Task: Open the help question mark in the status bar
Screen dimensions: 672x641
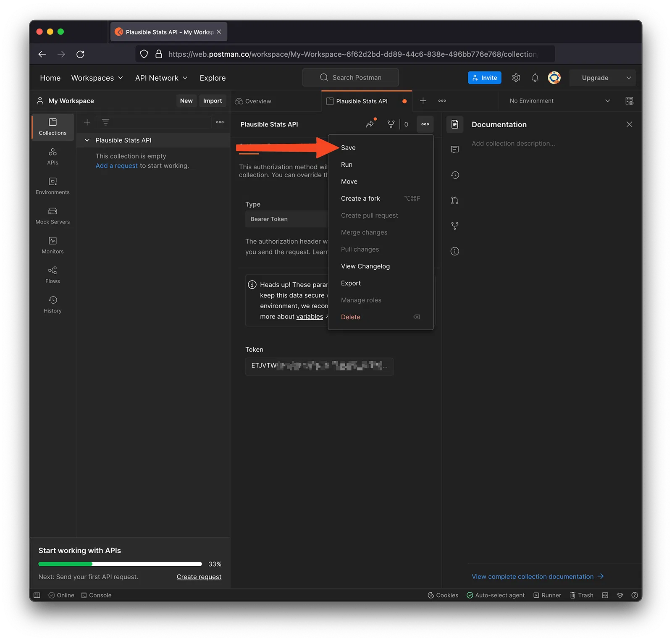Action: point(635,595)
